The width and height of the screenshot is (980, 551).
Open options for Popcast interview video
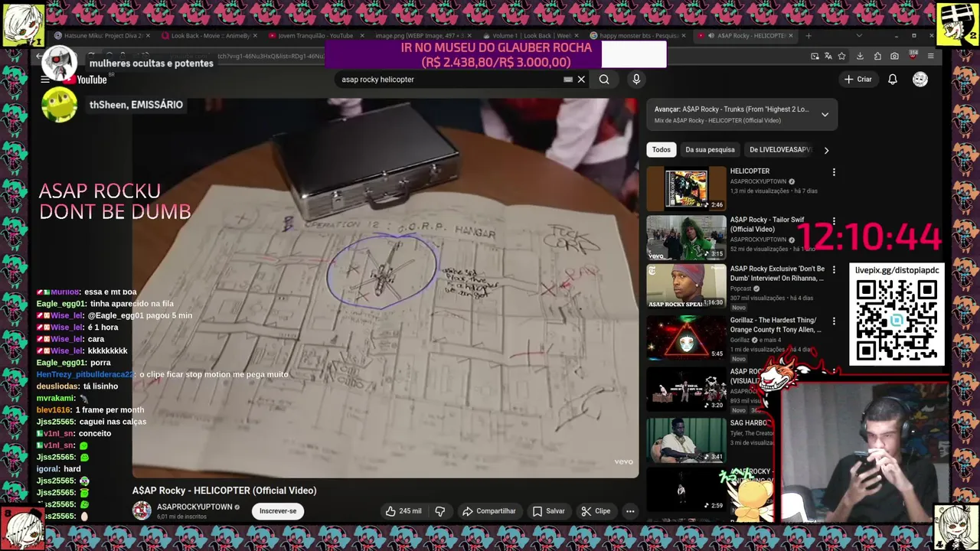(834, 270)
